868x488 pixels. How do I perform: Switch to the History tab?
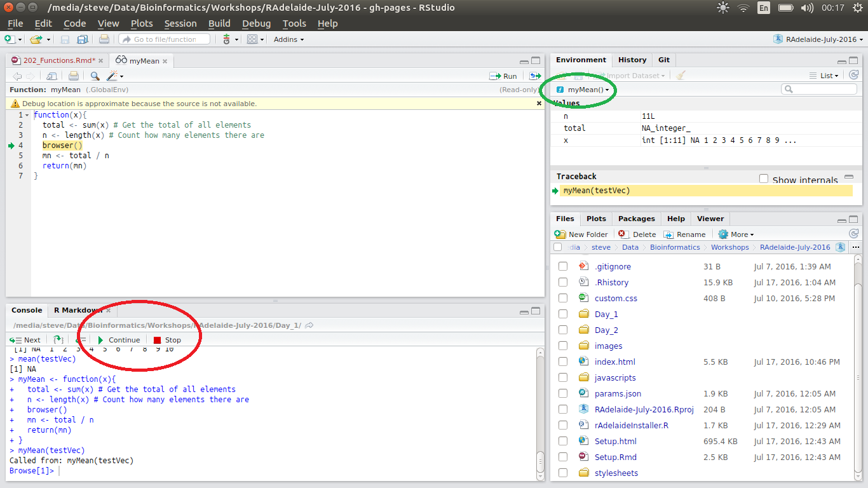[x=632, y=60]
